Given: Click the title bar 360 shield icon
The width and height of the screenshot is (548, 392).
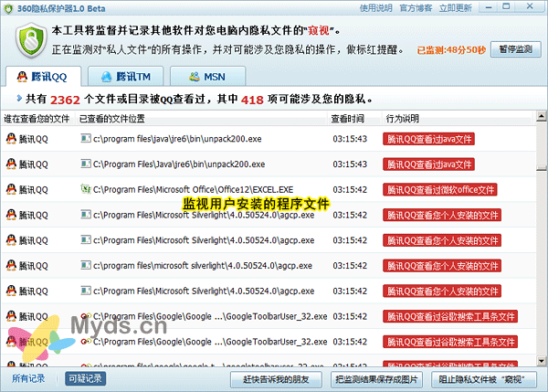Looking at the screenshot, I should coord(8,8).
